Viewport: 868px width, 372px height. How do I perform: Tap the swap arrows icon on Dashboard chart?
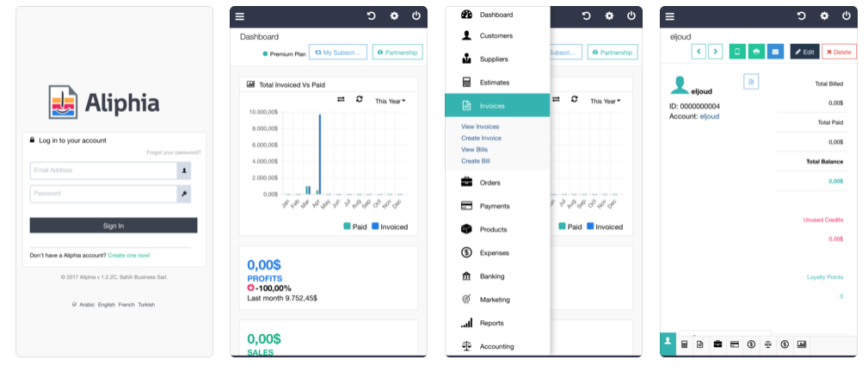[x=341, y=99]
